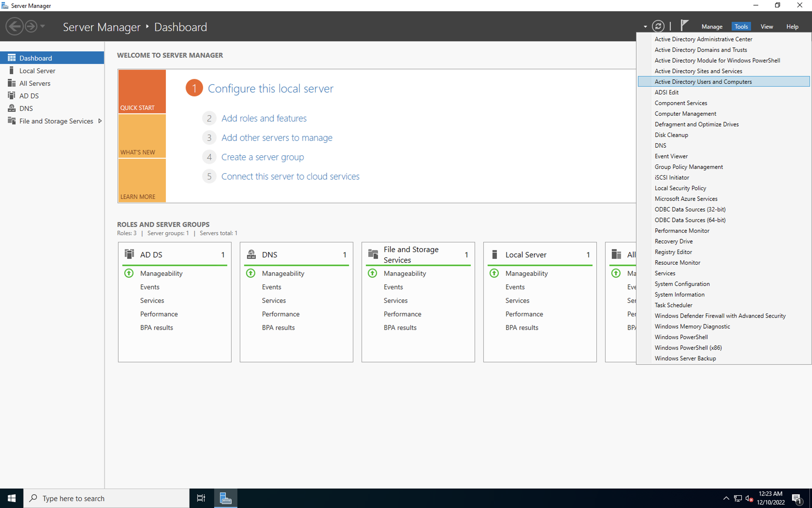Select the LEARN MORE tile
The image size is (812, 508).
pyautogui.click(x=142, y=180)
